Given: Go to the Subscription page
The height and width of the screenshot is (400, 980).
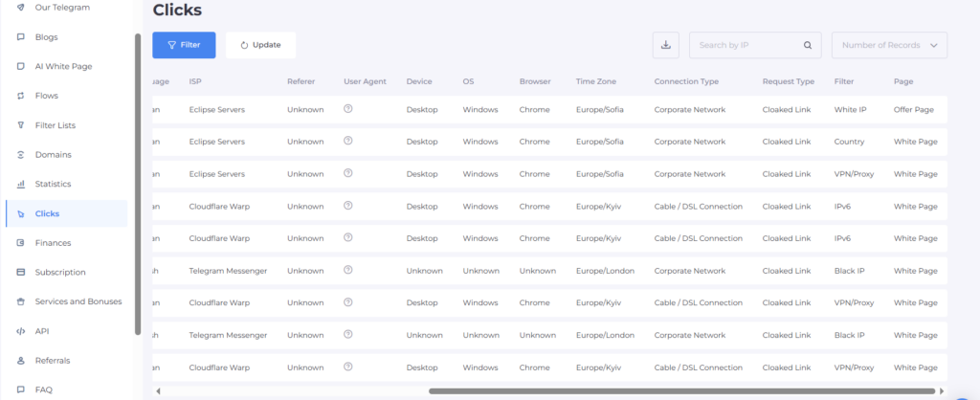Looking at the screenshot, I should [59, 272].
